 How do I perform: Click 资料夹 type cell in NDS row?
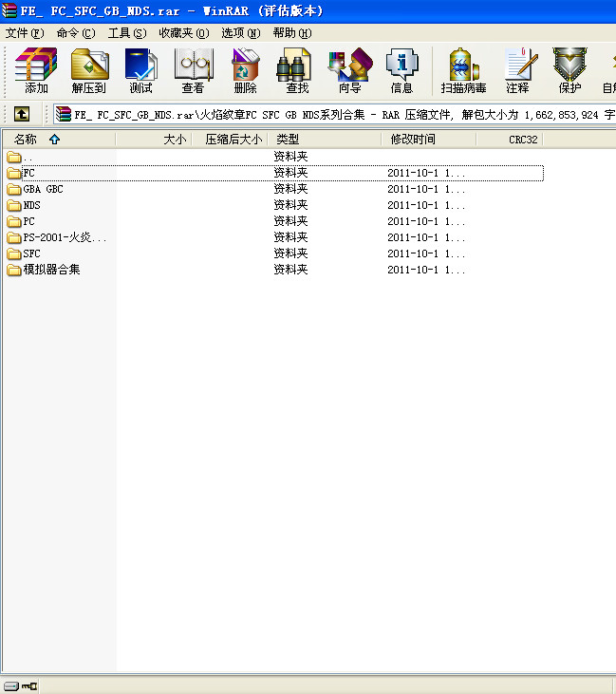(290, 205)
